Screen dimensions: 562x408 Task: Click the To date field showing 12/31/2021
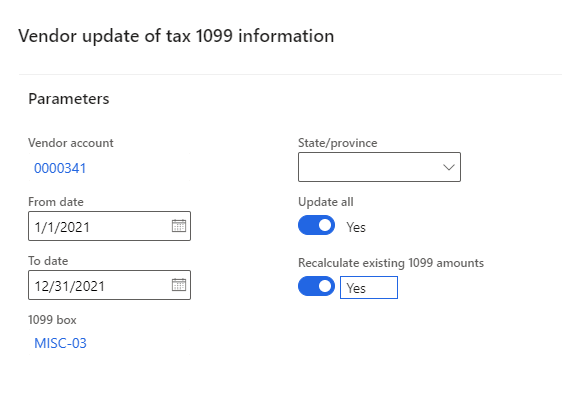click(x=109, y=285)
